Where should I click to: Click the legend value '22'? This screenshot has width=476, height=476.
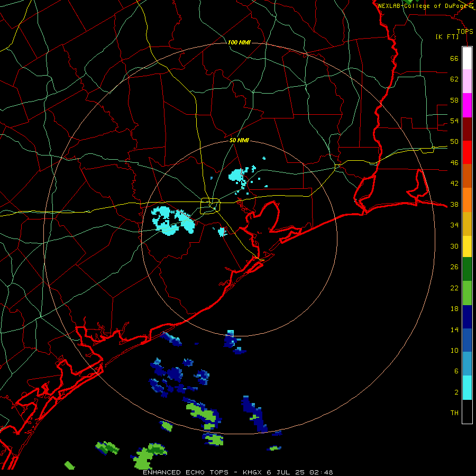[x=454, y=288]
